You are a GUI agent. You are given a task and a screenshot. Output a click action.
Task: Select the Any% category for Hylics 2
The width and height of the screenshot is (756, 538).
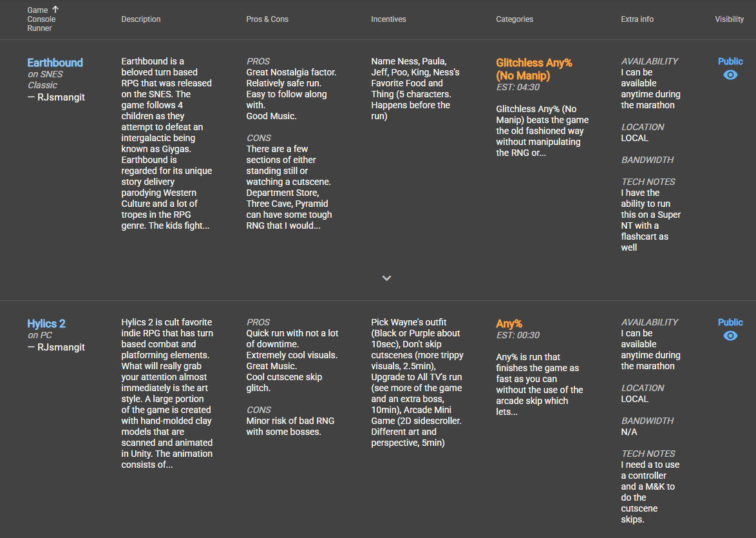pos(509,323)
